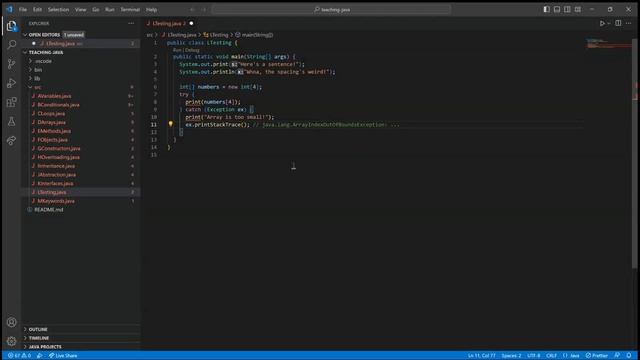Open the File menu

pyautogui.click(x=23, y=9)
